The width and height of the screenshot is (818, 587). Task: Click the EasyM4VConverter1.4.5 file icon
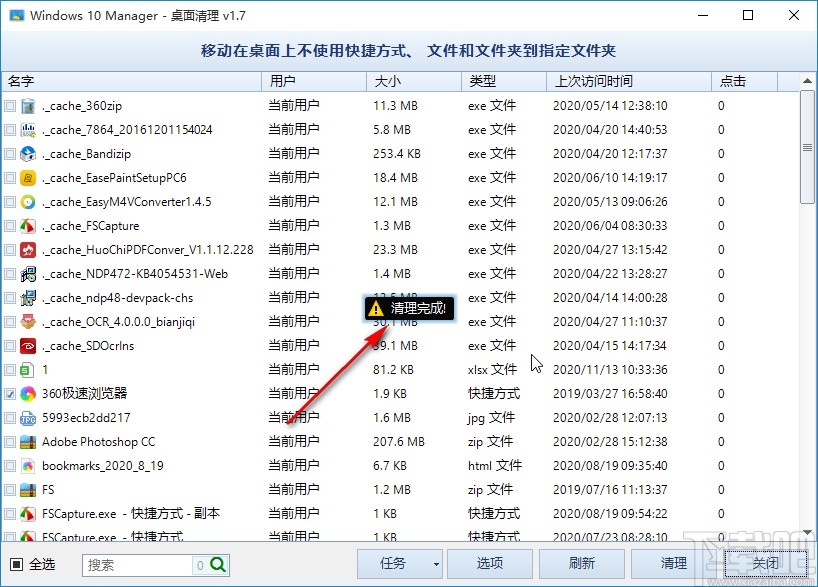point(26,201)
